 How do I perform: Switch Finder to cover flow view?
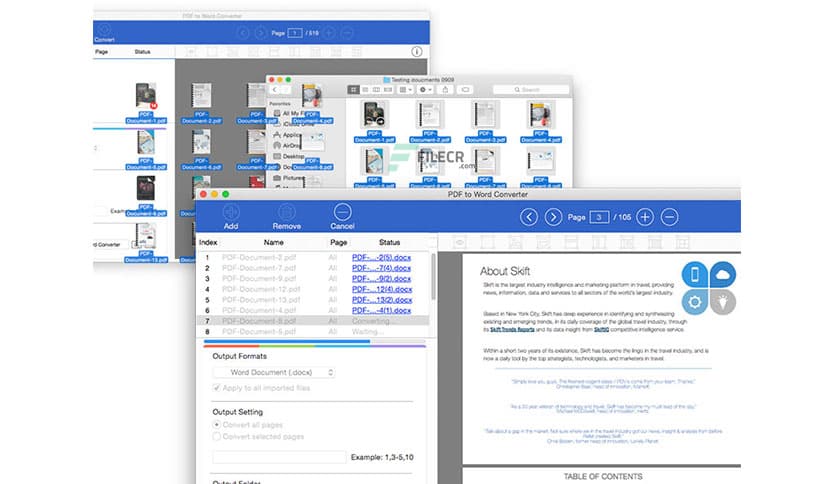click(x=388, y=90)
